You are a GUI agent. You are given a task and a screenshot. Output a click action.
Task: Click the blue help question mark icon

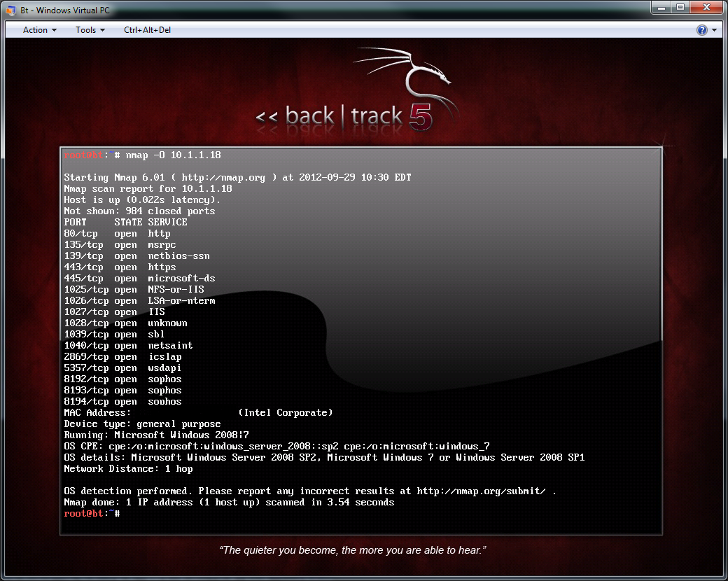tap(701, 30)
